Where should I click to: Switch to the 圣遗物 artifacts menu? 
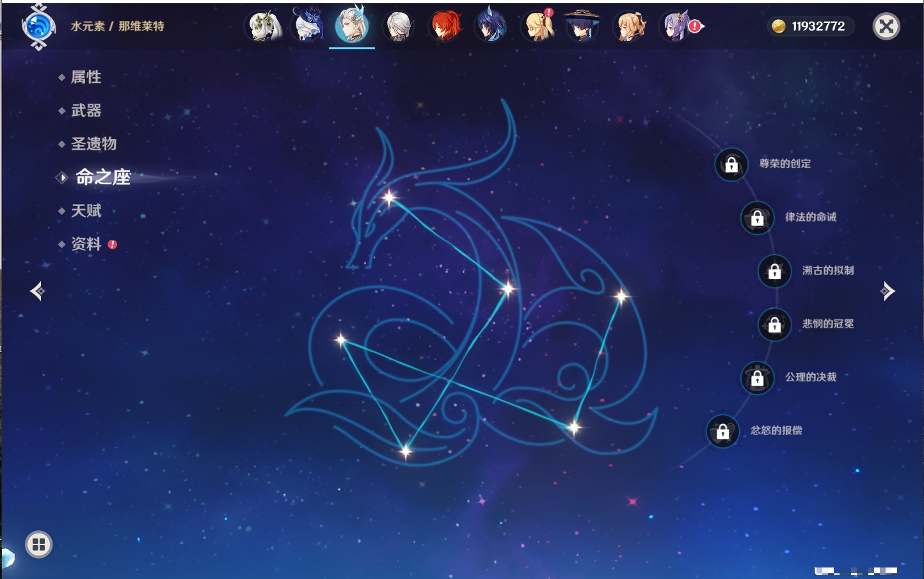[x=93, y=144]
